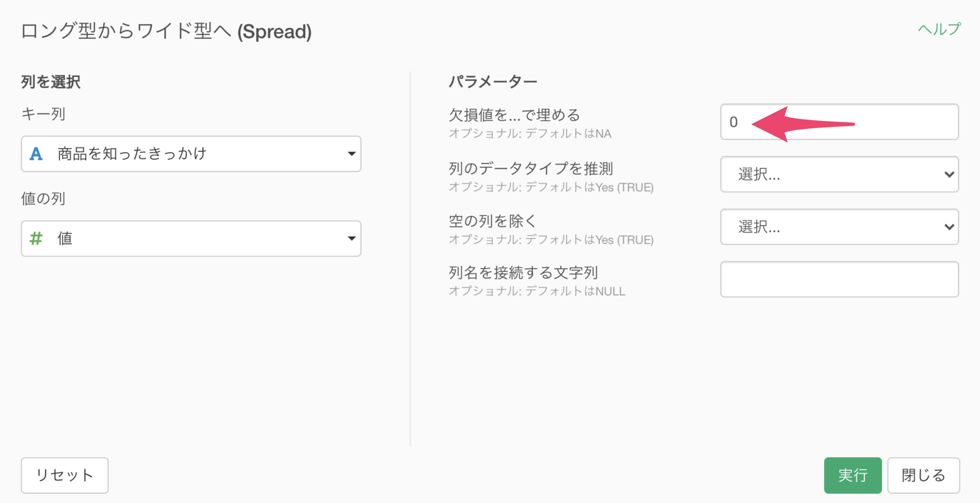980x503 pixels.
Task: Click the 欠損値を...で埋める input field
Action: pyautogui.click(x=840, y=122)
